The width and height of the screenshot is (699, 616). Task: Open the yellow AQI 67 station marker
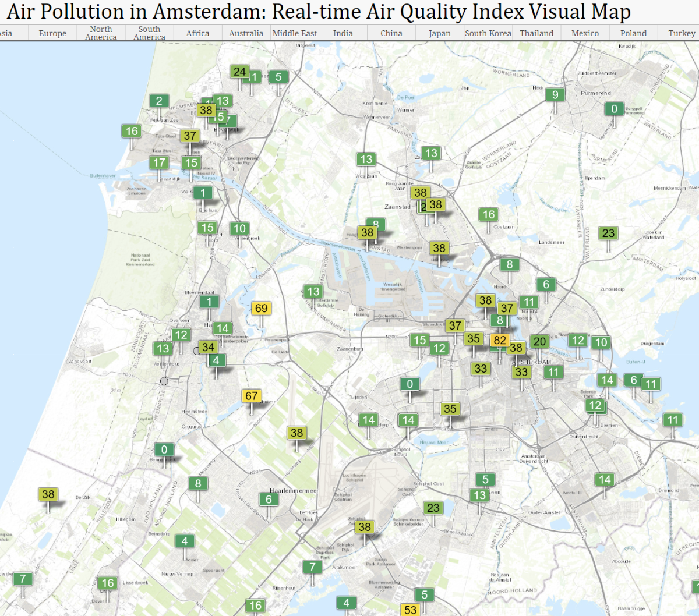pos(251,396)
